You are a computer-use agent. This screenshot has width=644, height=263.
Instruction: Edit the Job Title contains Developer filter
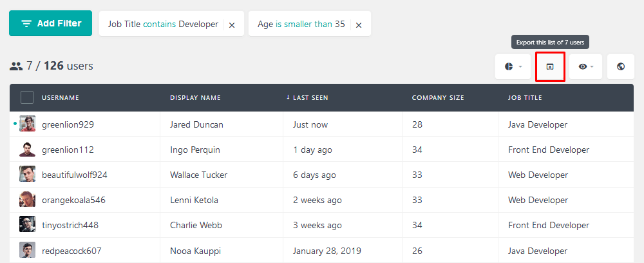point(163,24)
